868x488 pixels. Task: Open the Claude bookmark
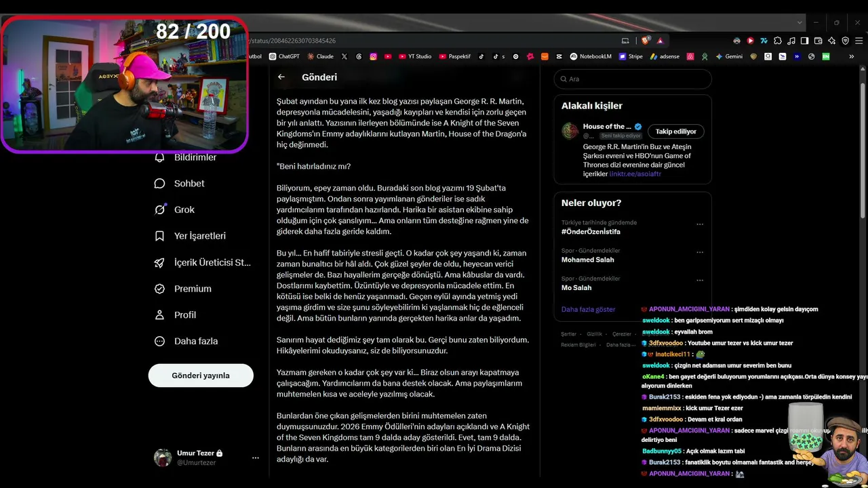pyautogui.click(x=321, y=56)
